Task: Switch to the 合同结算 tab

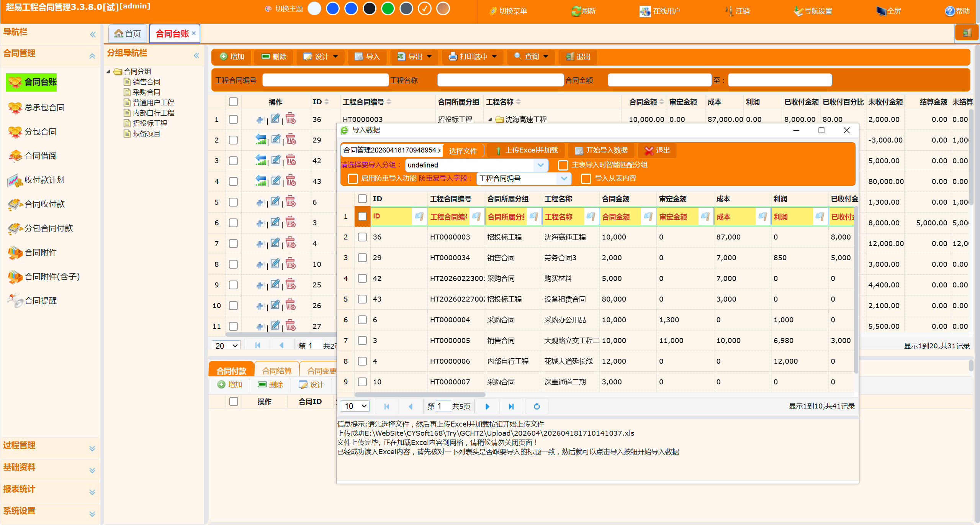Action: point(276,371)
